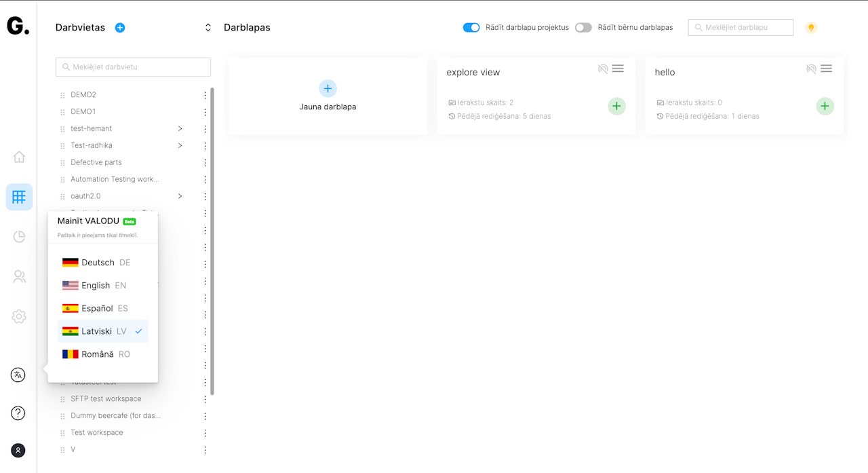The height and width of the screenshot is (473, 868).
Task: Click the sort arrows beside Darbvietas
Action: tap(208, 28)
